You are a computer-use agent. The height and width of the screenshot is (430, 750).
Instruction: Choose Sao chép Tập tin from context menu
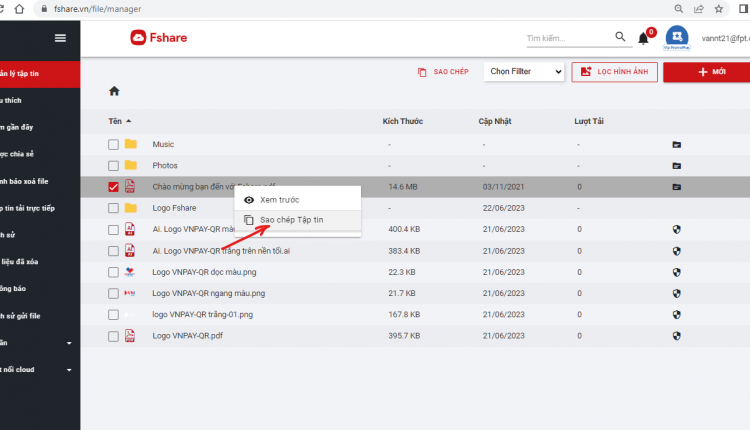coord(298,220)
